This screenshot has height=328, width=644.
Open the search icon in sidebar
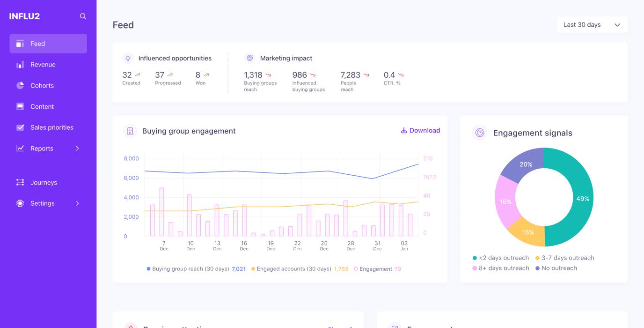tap(82, 16)
